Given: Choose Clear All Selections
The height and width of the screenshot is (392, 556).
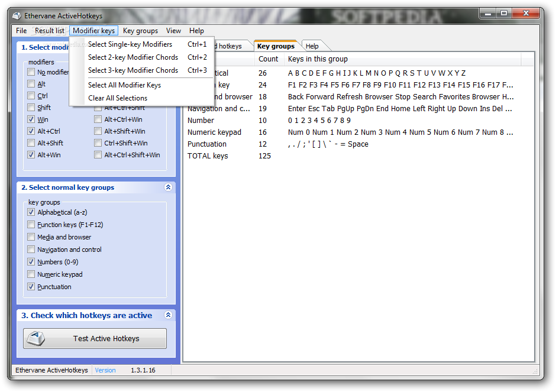Looking at the screenshot, I should pos(142,98).
